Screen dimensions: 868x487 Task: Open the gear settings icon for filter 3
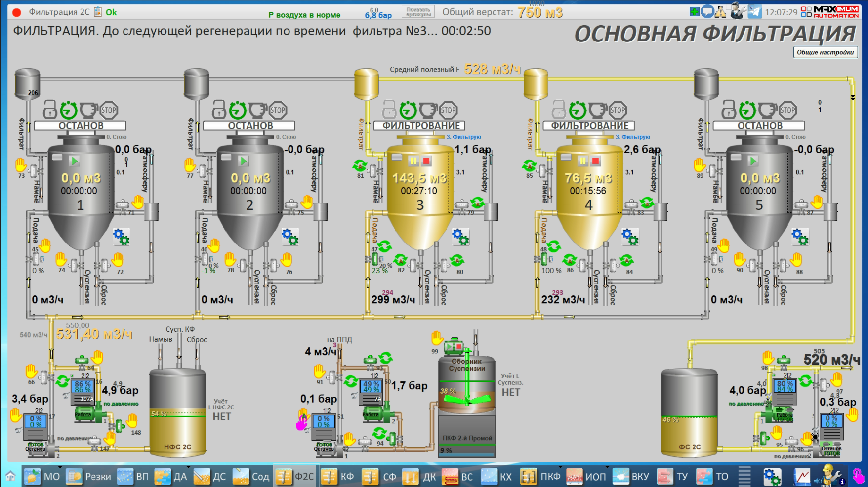460,237
